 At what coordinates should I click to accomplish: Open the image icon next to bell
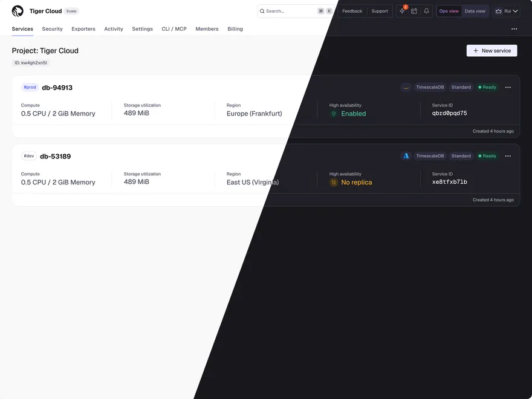pyautogui.click(x=414, y=11)
